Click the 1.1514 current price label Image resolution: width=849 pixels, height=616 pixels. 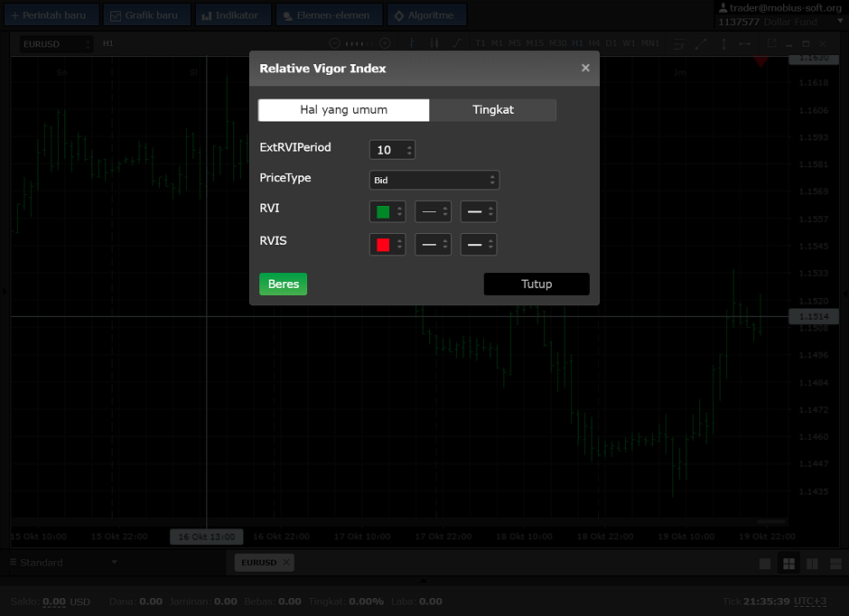pos(814,316)
